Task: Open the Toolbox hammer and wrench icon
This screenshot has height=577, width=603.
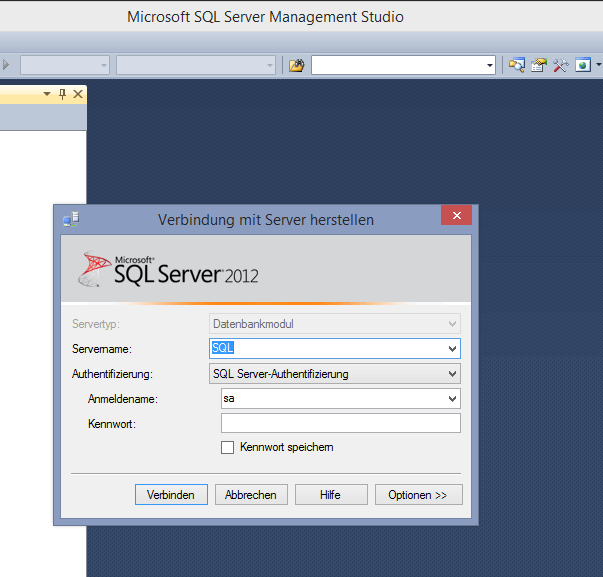Action: point(561,65)
